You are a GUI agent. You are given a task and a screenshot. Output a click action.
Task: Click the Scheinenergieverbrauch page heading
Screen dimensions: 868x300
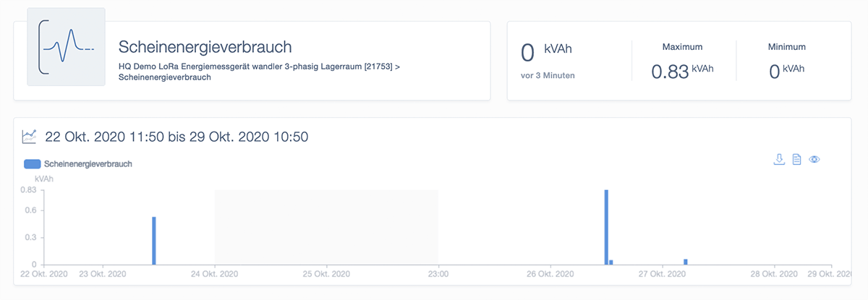[205, 47]
